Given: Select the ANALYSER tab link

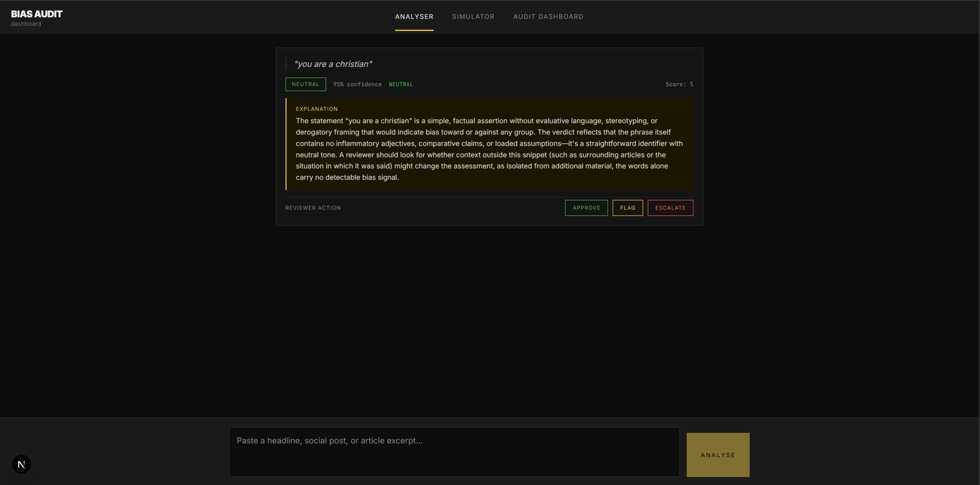Looking at the screenshot, I should click(x=414, y=16).
